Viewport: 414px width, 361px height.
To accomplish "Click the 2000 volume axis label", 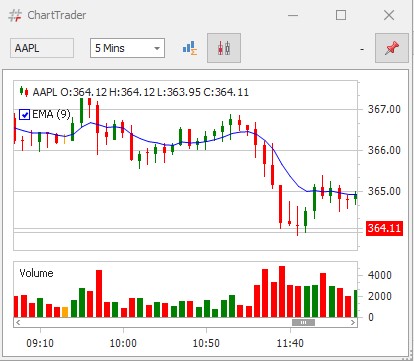I will click(380, 296).
